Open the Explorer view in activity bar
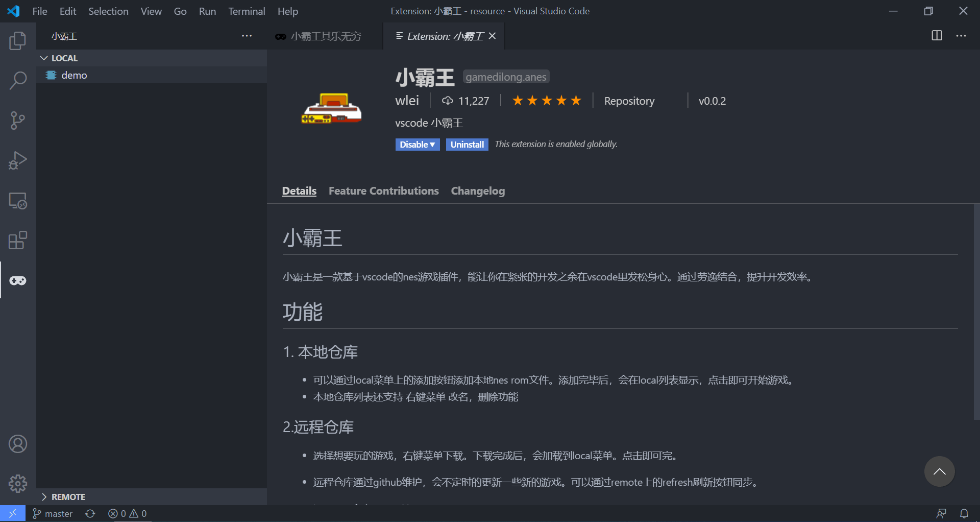 tap(18, 41)
